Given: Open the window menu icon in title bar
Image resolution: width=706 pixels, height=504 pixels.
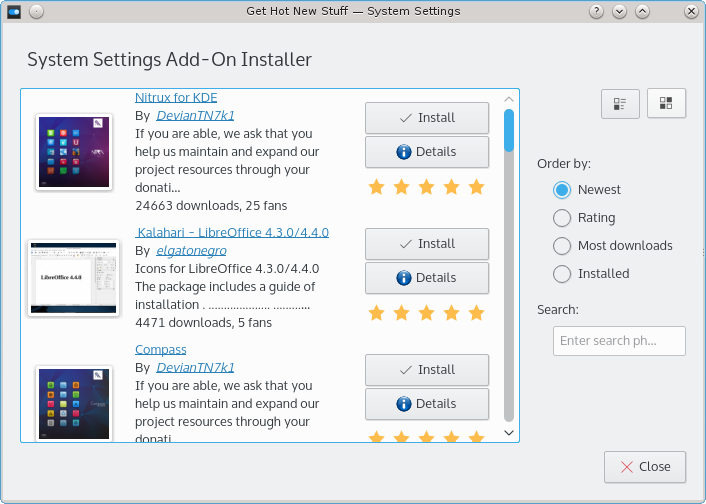Looking at the screenshot, I should tap(14, 11).
